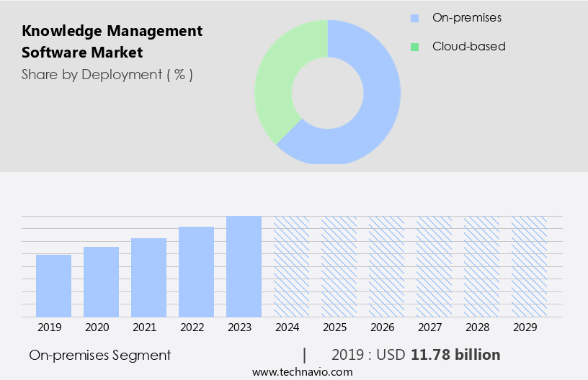Select the 2019 solid bar

click(53, 286)
